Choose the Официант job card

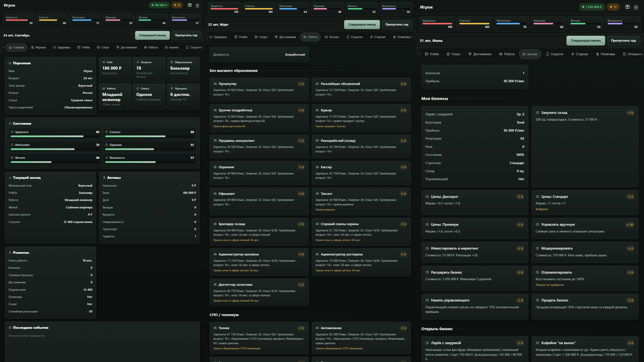coord(259,201)
